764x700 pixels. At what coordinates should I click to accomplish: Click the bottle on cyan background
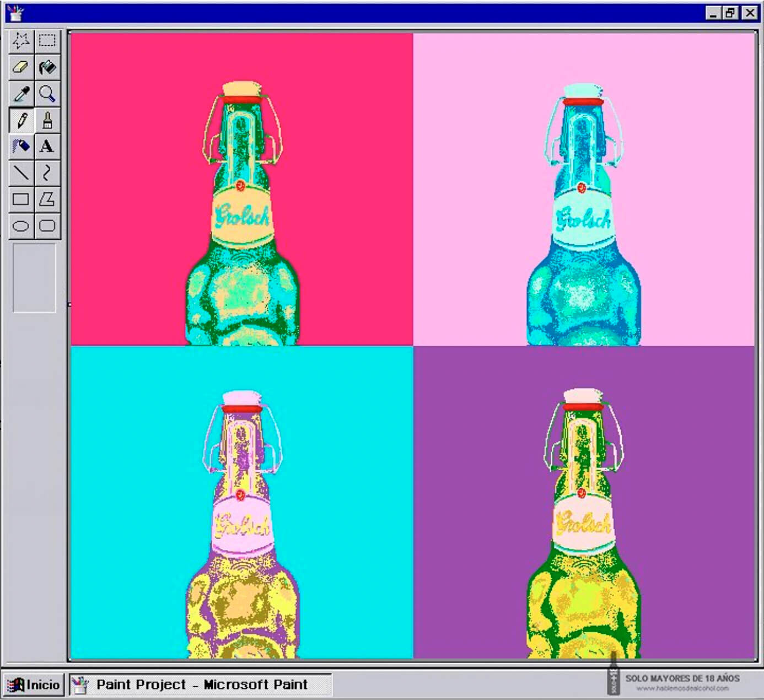click(241, 524)
